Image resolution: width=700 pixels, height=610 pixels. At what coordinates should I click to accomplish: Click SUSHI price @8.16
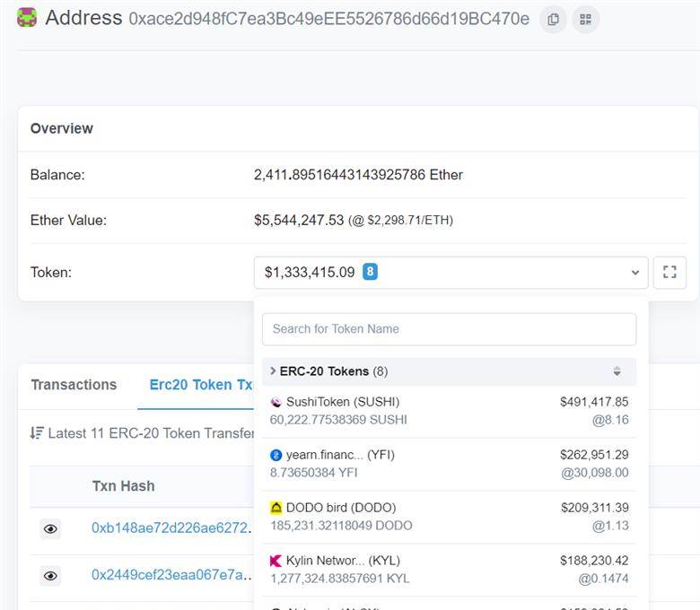pyautogui.click(x=610, y=420)
